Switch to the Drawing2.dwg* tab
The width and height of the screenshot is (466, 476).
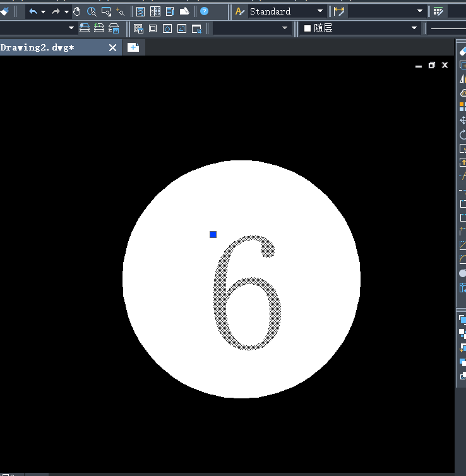[37, 47]
